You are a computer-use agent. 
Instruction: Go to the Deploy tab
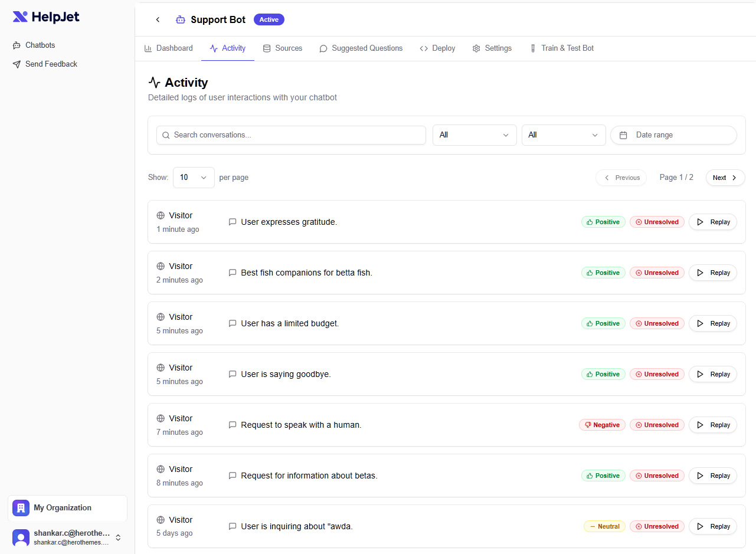437,48
